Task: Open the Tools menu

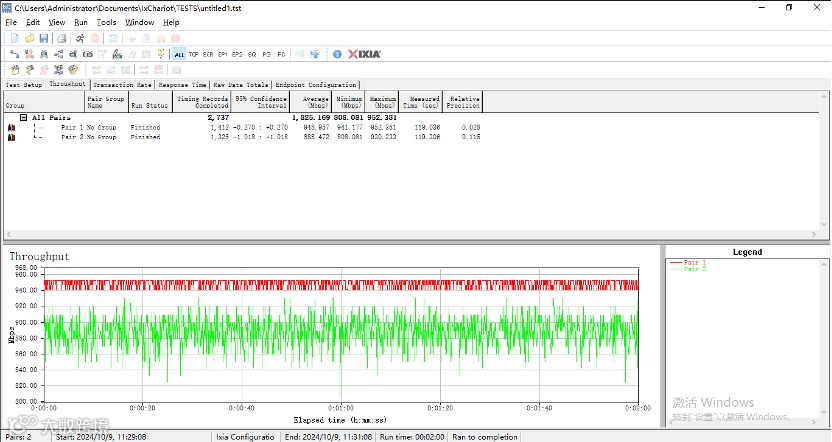Action: coord(106,22)
